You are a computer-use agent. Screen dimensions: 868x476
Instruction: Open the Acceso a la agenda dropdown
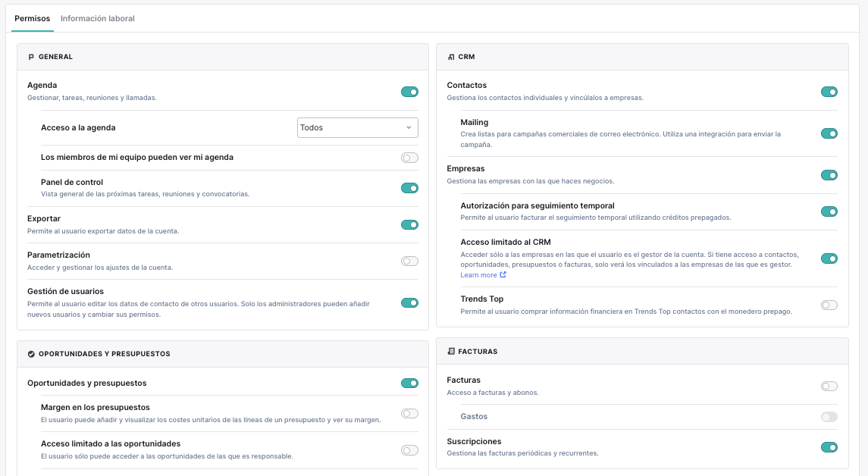[x=358, y=127]
